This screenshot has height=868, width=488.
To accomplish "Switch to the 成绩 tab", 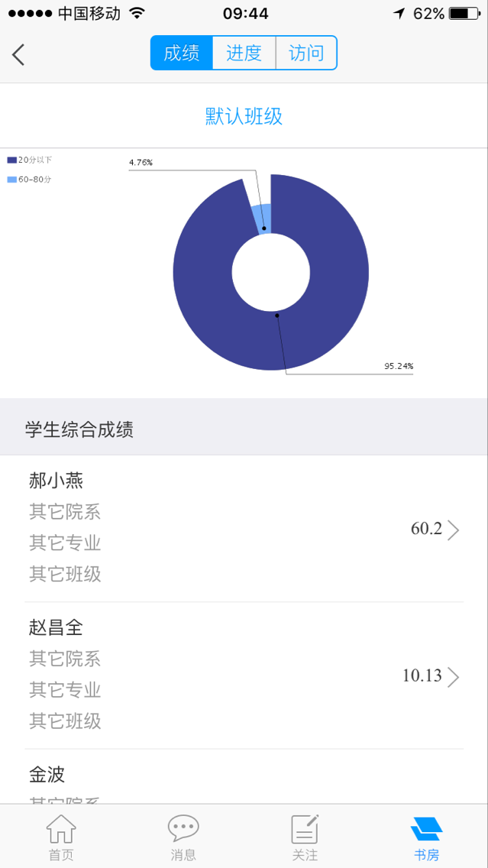I will [182, 53].
